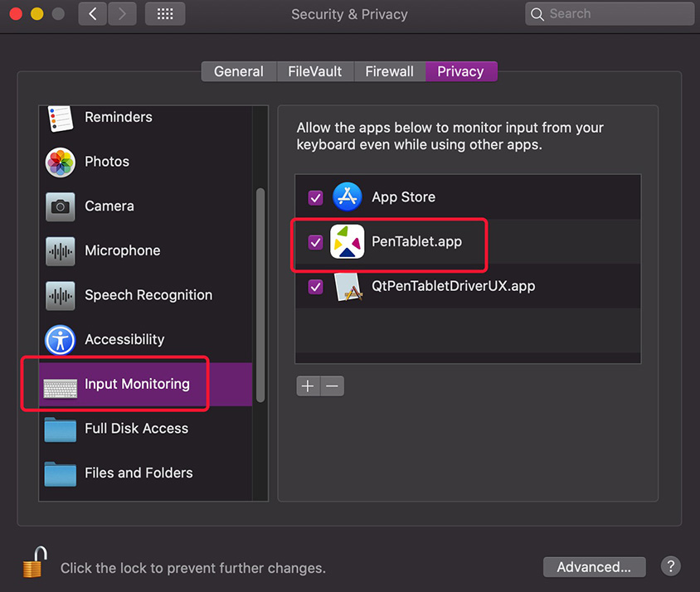
Task: Click the App Store name text
Action: (404, 197)
